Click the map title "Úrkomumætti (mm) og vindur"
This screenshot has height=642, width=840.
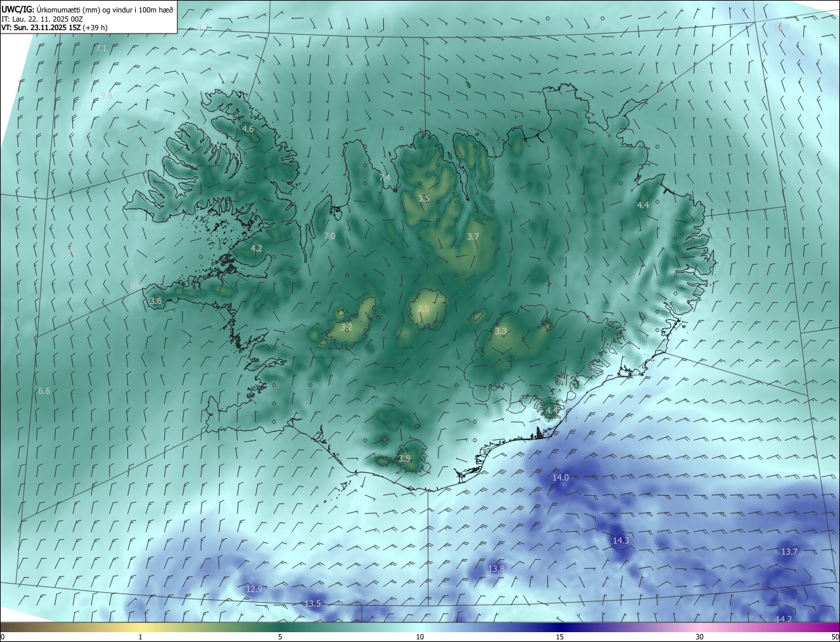click(86, 9)
